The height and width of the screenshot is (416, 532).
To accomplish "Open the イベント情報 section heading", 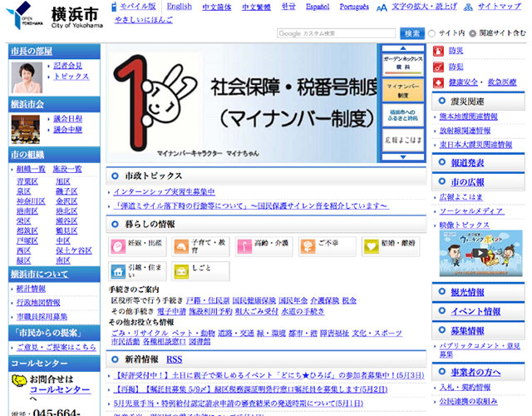I will (x=475, y=312).
